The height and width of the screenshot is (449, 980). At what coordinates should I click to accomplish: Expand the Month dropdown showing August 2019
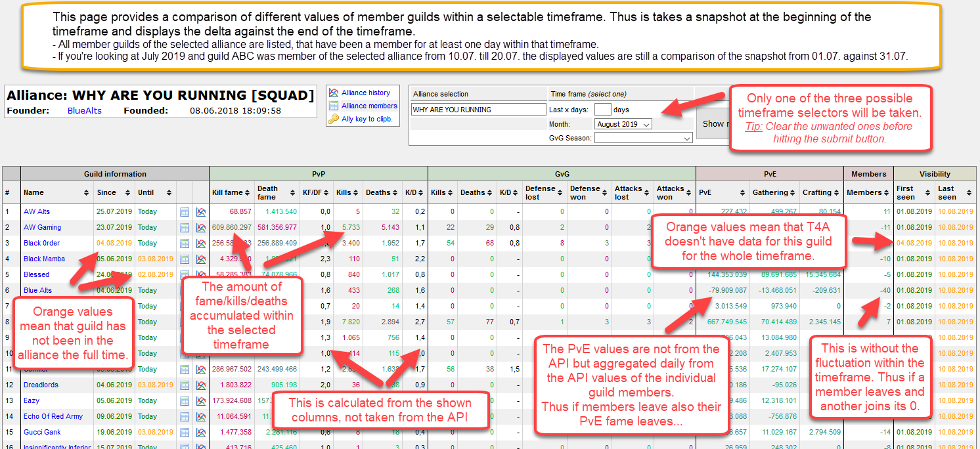(x=623, y=124)
